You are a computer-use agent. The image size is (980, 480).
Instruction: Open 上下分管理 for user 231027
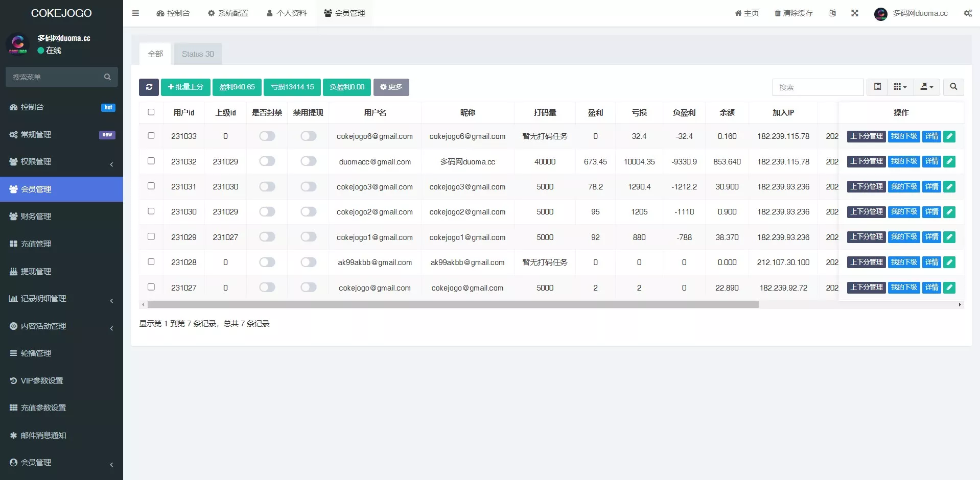866,287
